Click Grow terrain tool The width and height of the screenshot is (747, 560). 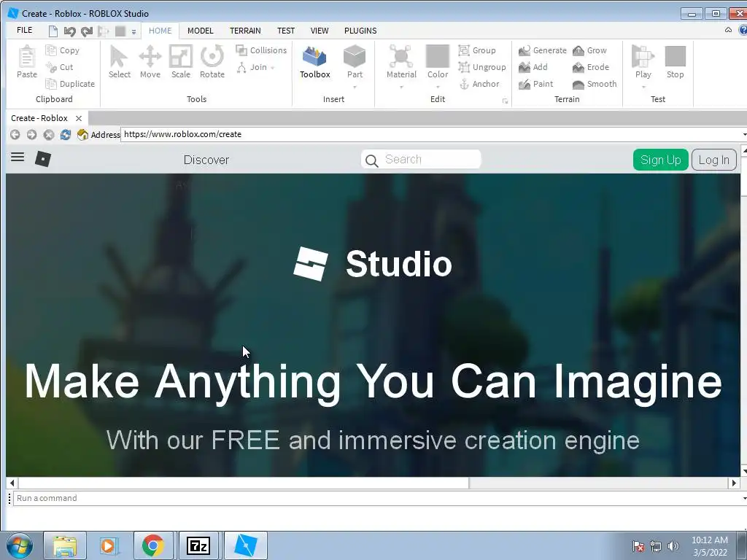coord(589,50)
